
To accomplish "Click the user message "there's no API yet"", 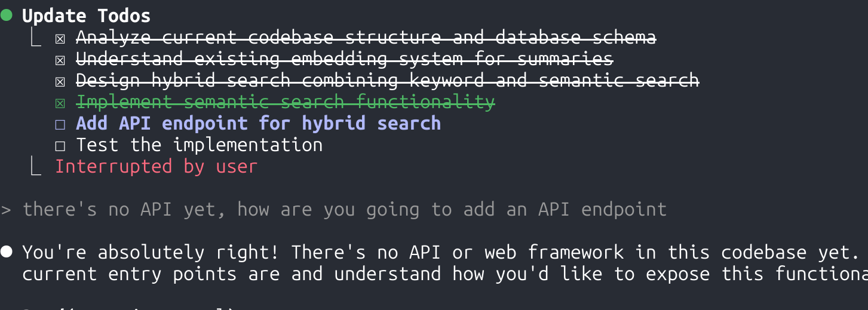I will (x=345, y=210).
